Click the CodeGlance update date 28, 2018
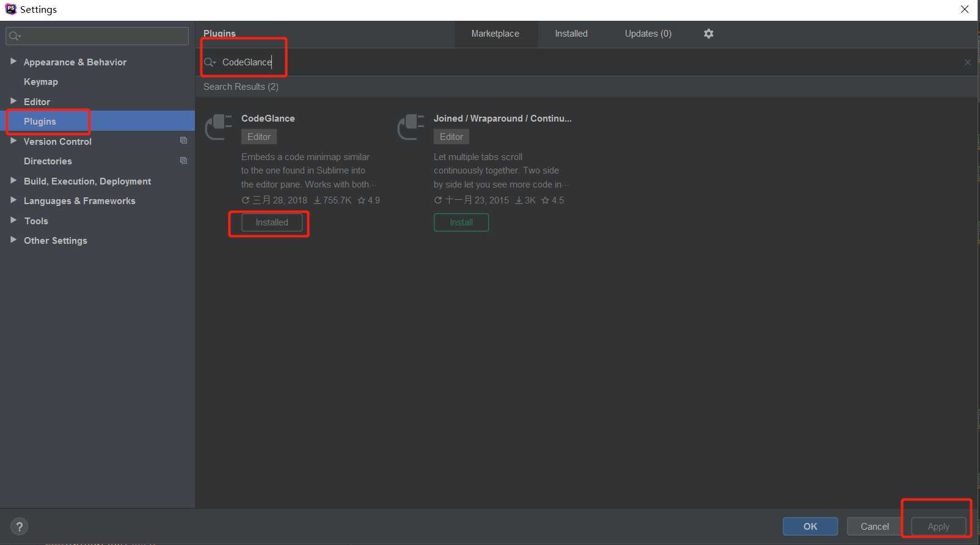The image size is (980, 545). (275, 200)
